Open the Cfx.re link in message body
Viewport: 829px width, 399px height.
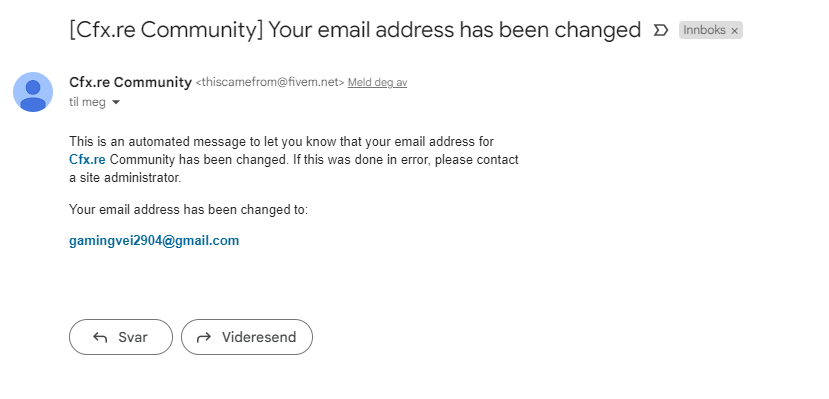(87, 160)
